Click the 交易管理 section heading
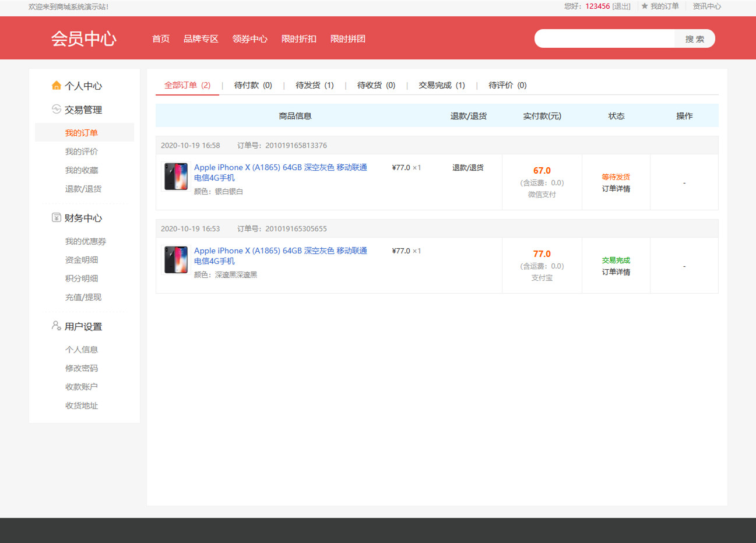 pyautogui.click(x=83, y=110)
